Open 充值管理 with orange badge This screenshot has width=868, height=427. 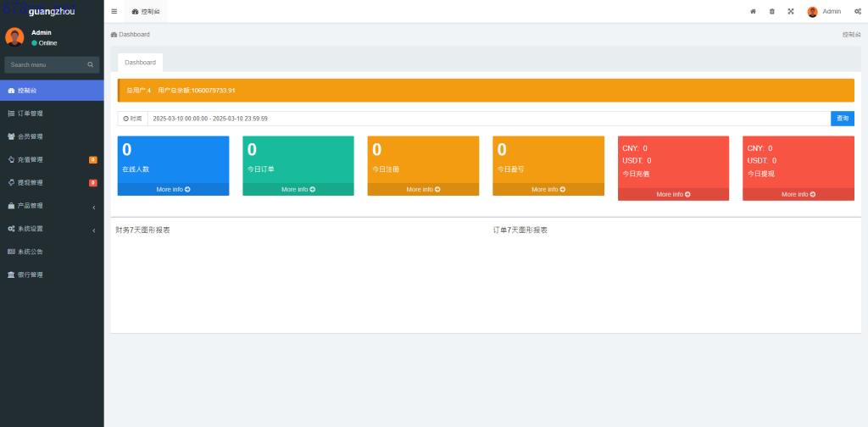pos(31,159)
